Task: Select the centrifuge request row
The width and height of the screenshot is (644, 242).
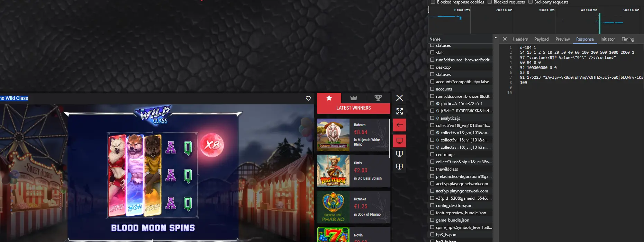Action: point(460,155)
